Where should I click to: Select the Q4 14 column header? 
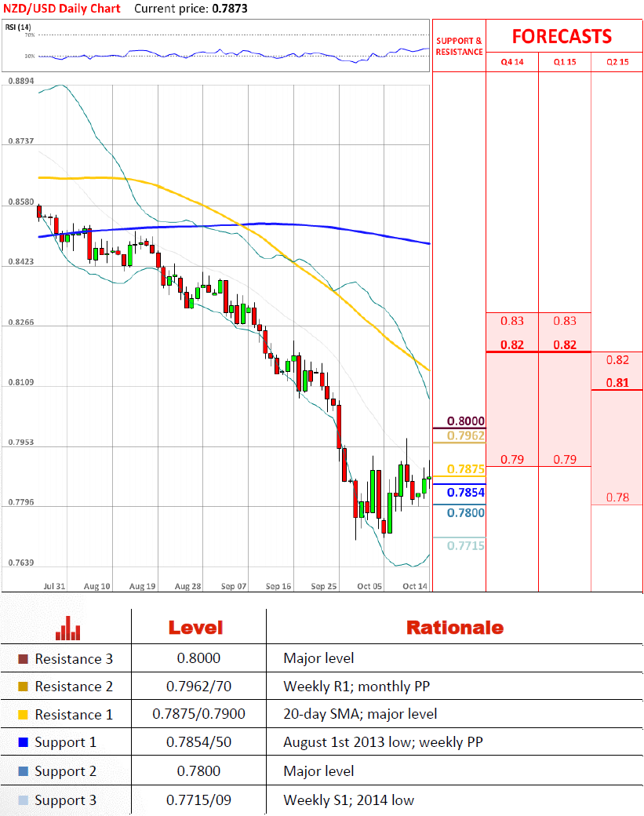pos(512,62)
